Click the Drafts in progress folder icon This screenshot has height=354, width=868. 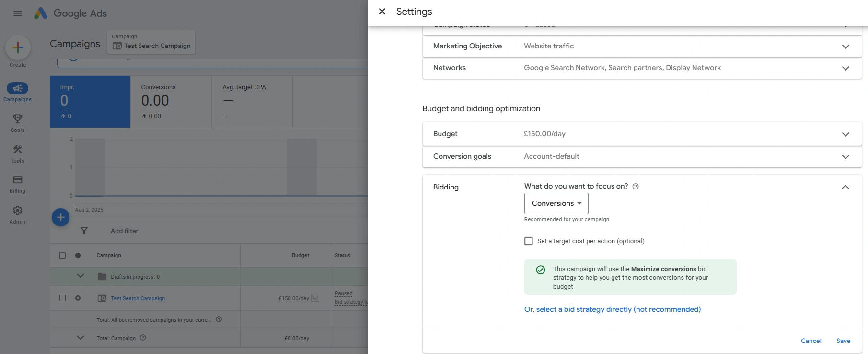click(x=102, y=277)
